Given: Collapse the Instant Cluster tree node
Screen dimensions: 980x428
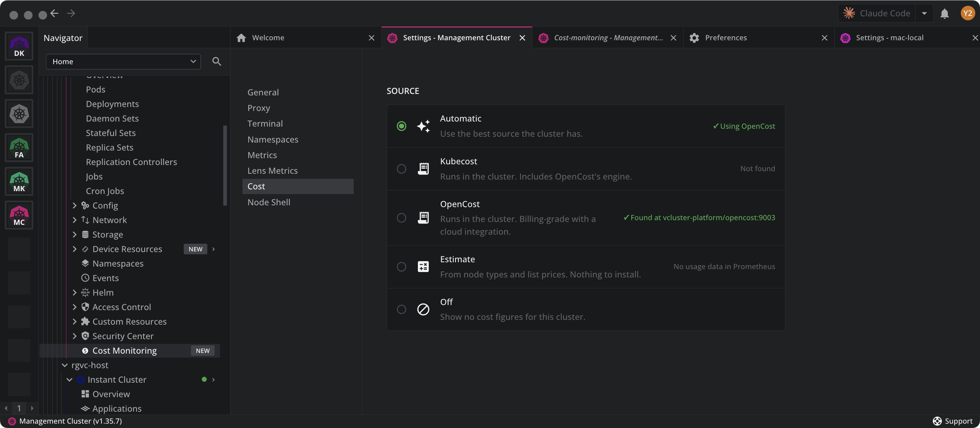Looking at the screenshot, I should click(x=69, y=380).
